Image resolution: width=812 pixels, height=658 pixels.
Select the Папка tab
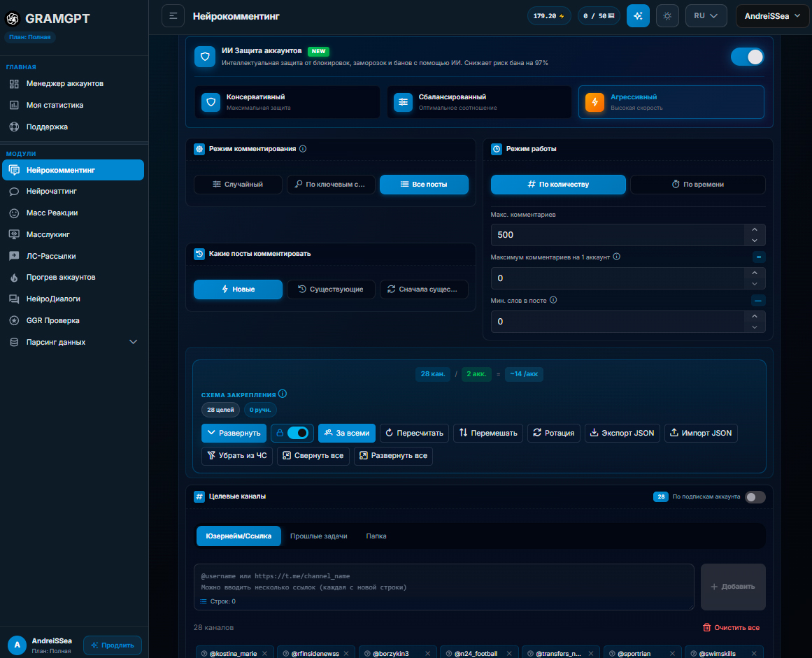pos(376,536)
